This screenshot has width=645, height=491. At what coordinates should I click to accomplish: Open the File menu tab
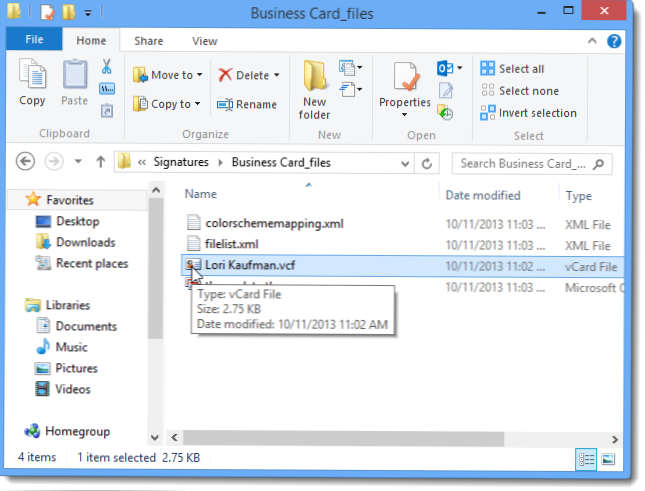point(33,41)
